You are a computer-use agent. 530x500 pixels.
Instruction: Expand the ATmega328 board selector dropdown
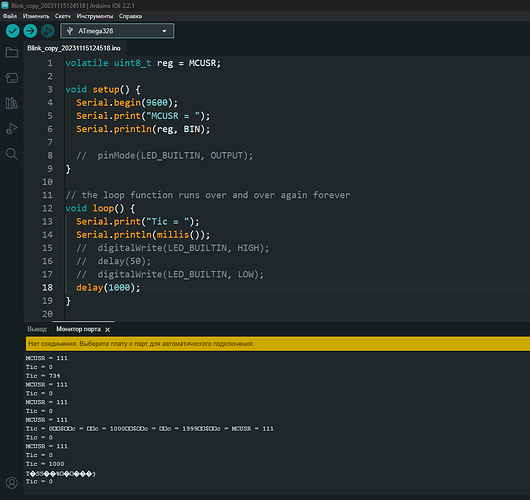(x=117, y=31)
